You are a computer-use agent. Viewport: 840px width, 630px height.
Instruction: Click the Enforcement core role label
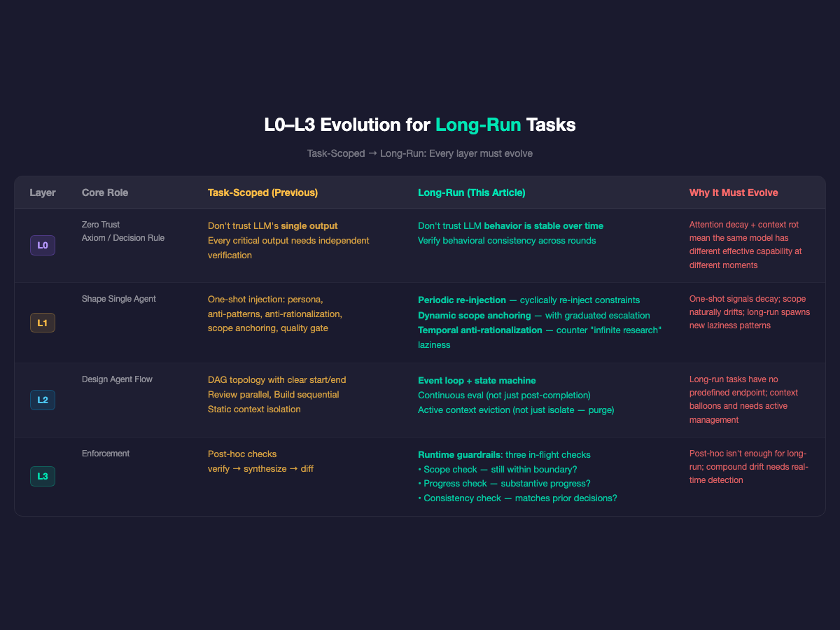[x=106, y=453]
